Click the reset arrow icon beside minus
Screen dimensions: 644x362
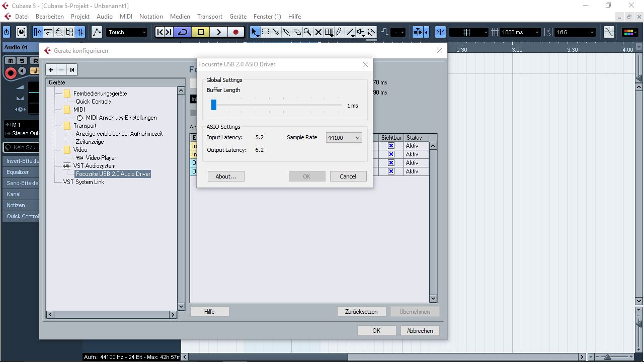tap(72, 70)
